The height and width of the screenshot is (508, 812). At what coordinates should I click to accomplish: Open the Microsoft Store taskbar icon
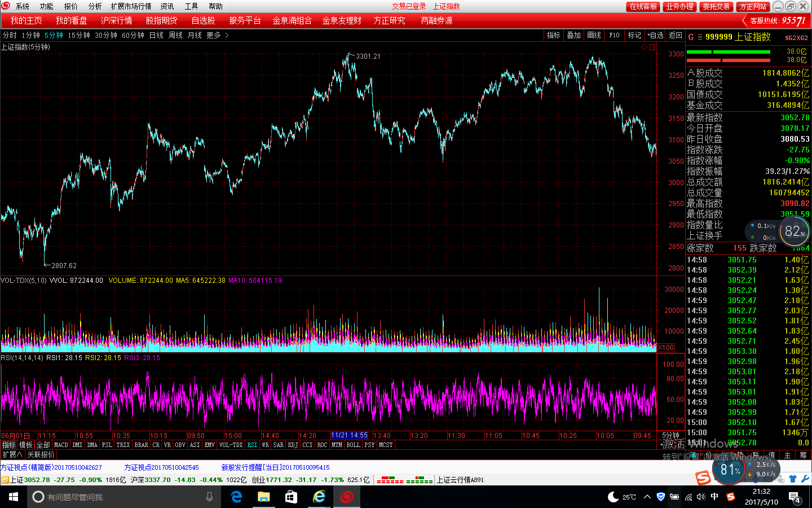(x=291, y=497)
